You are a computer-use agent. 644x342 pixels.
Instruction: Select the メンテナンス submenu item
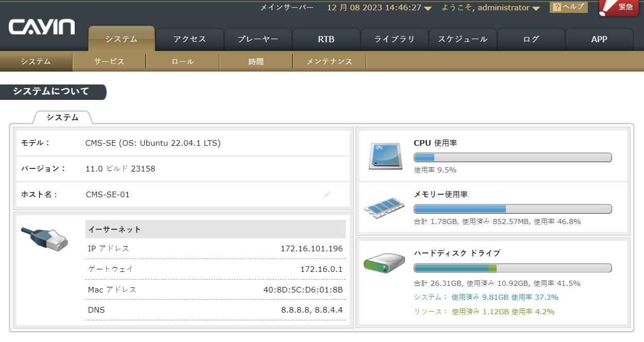coord(330,61)
